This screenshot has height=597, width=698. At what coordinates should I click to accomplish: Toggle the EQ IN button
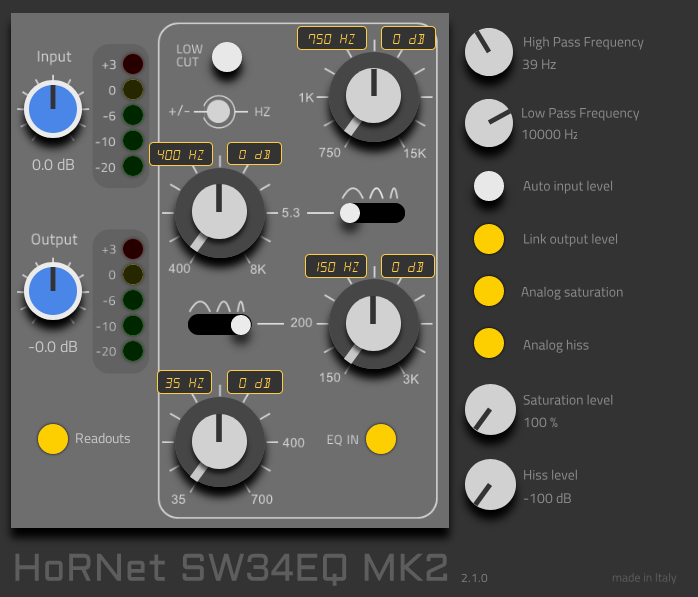coord(381,439)
